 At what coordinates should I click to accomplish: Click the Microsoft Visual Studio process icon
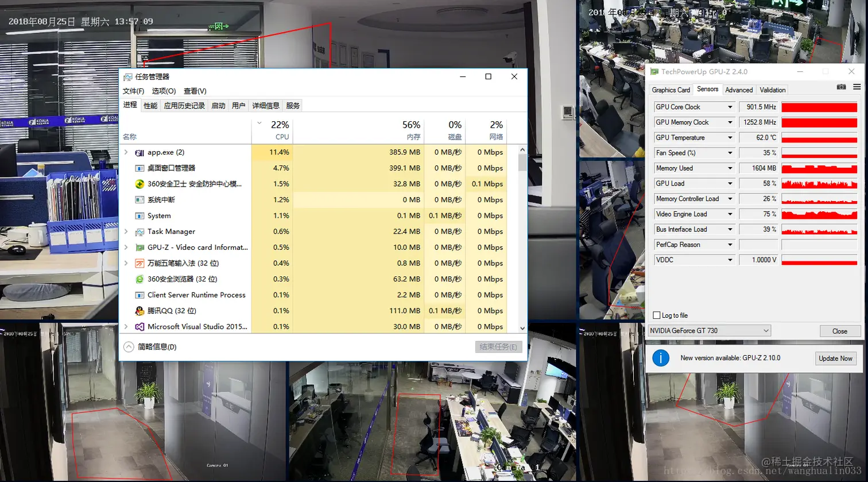[x=139, y=326]
